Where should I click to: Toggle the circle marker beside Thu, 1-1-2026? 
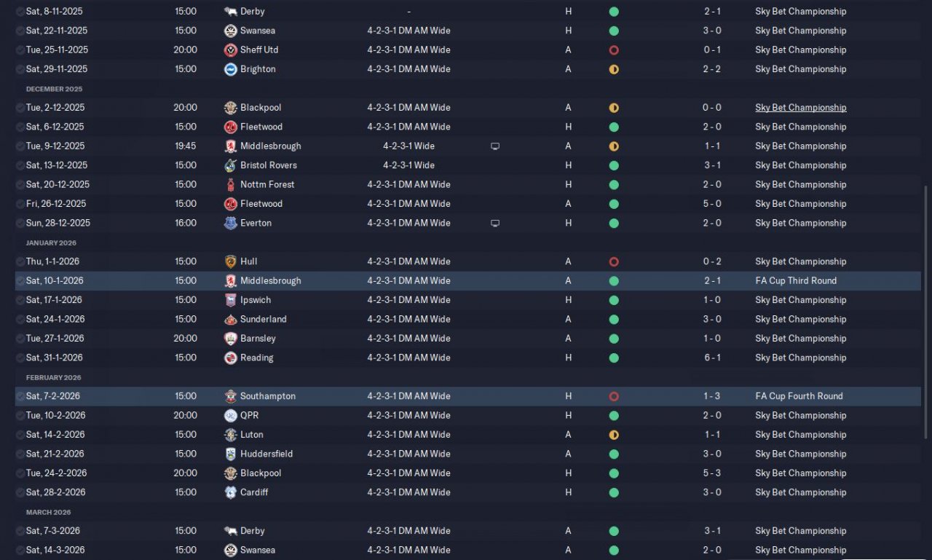point(20,261)
